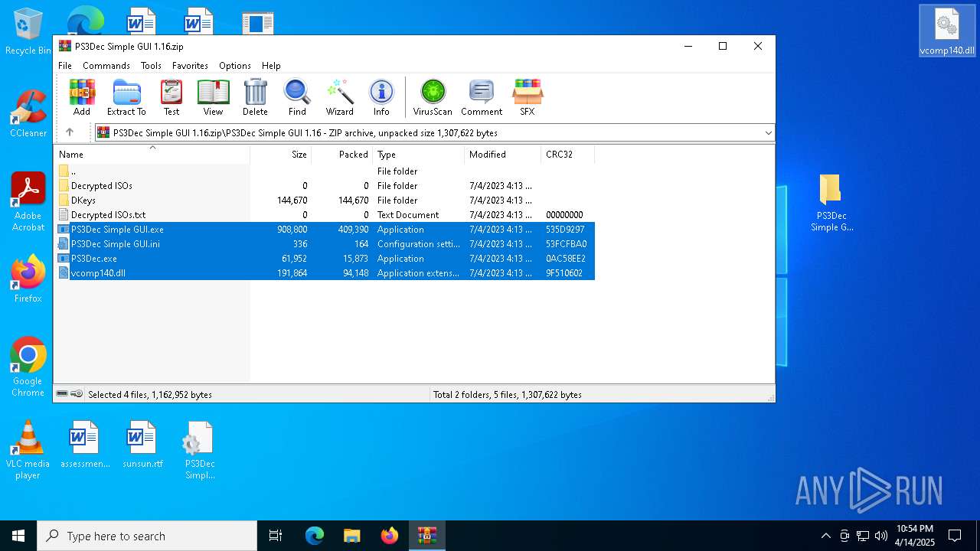Screen dimensions: 980x551
Task: Open Google Chrome desktop shortcut
Action: 28,367
